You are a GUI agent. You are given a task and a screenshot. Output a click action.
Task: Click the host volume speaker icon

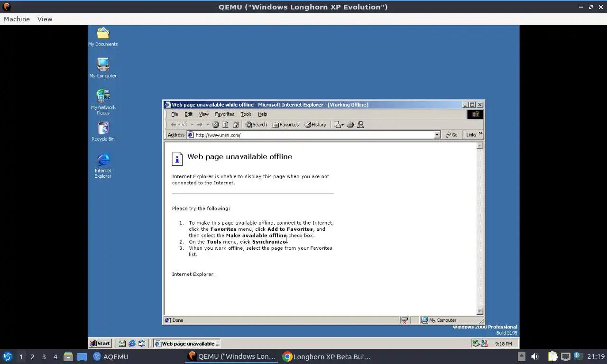(535, 357)
